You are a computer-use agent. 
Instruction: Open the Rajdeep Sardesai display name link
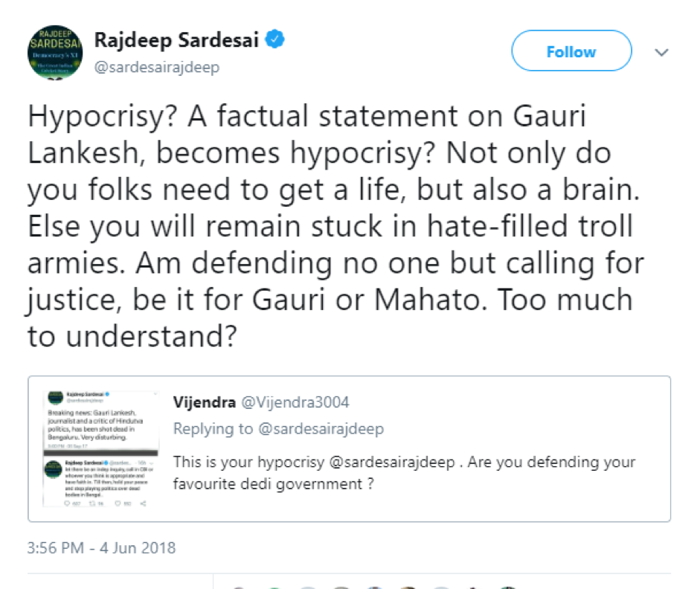click(177, 41)
